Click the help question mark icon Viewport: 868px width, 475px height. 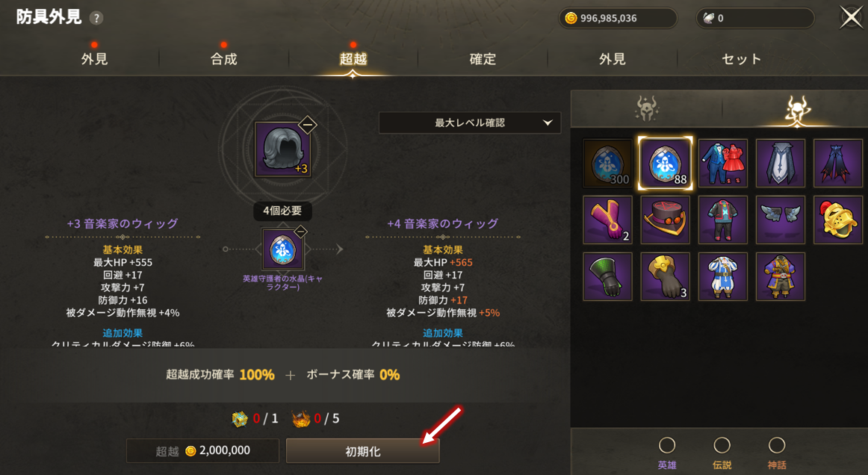click(96, 18)
